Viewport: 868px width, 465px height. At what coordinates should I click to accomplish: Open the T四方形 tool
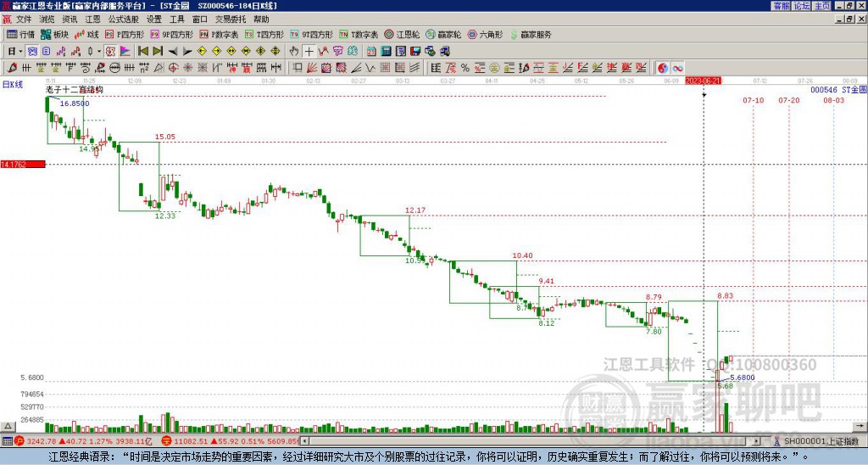click(x=264, y=34)
